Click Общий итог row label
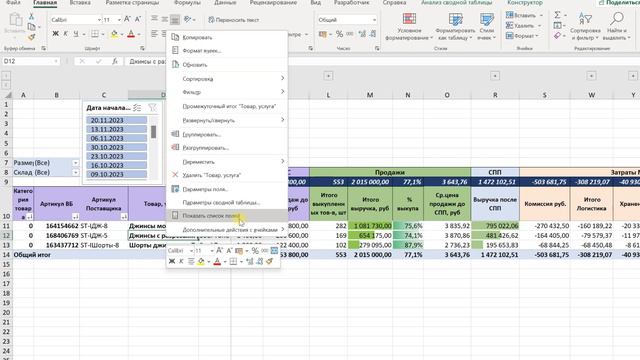 32,255
